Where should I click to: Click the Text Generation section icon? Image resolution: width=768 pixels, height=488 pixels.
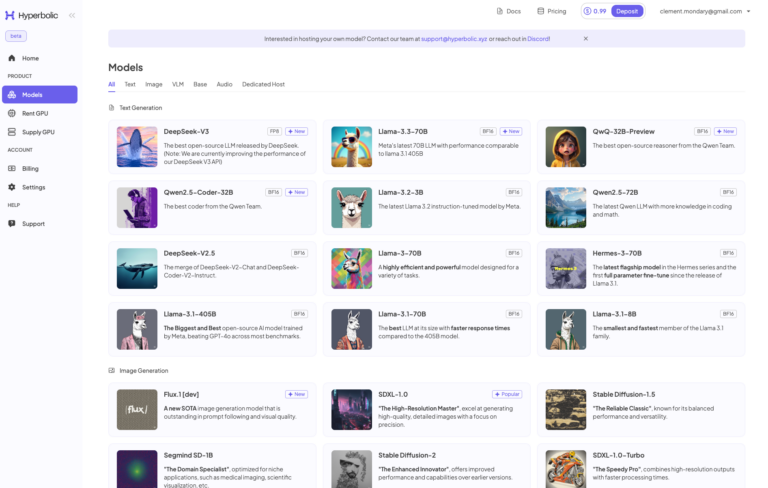pos(111,107)
